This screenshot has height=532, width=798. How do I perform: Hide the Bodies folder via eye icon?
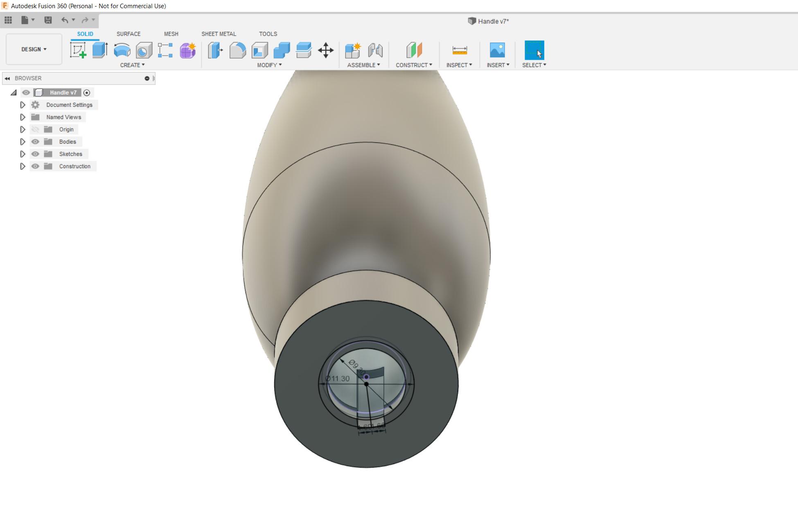point(36,142)
